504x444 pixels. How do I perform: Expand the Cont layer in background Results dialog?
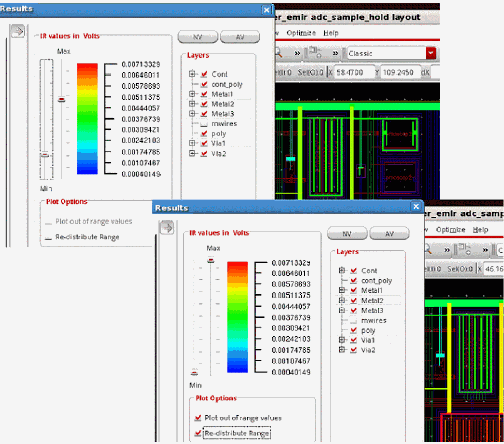[x=192, y=74]
